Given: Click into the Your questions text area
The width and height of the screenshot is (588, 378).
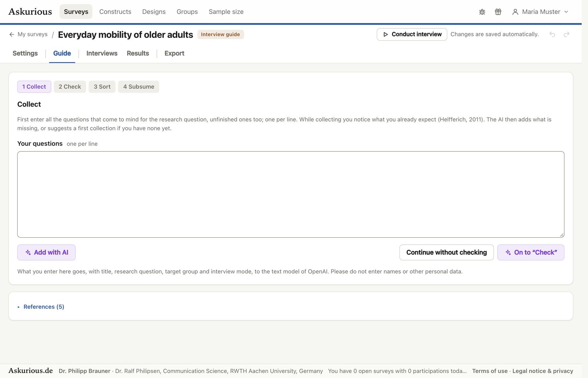Looking at the screenshot, I should pyautogui.click(x=291, y=194).
